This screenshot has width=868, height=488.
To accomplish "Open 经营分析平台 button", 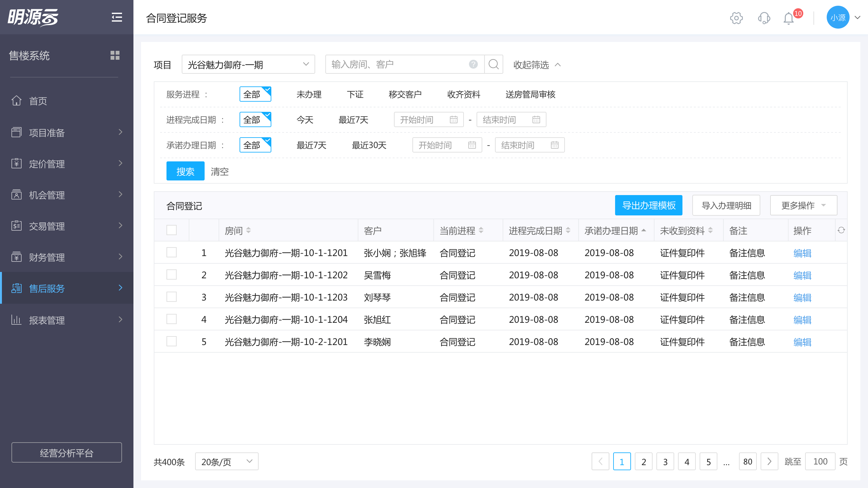I will tap(66, 453).
